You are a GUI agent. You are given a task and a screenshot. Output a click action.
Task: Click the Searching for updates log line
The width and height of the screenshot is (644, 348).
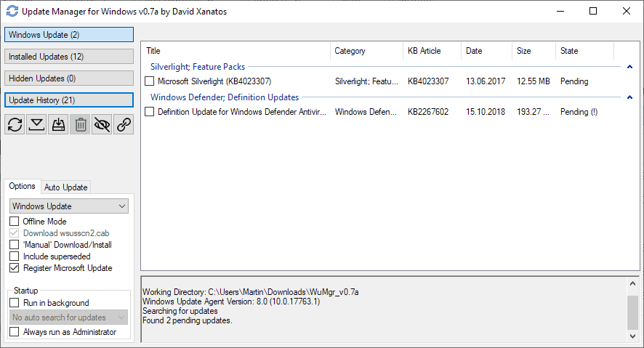click(180, 311)
